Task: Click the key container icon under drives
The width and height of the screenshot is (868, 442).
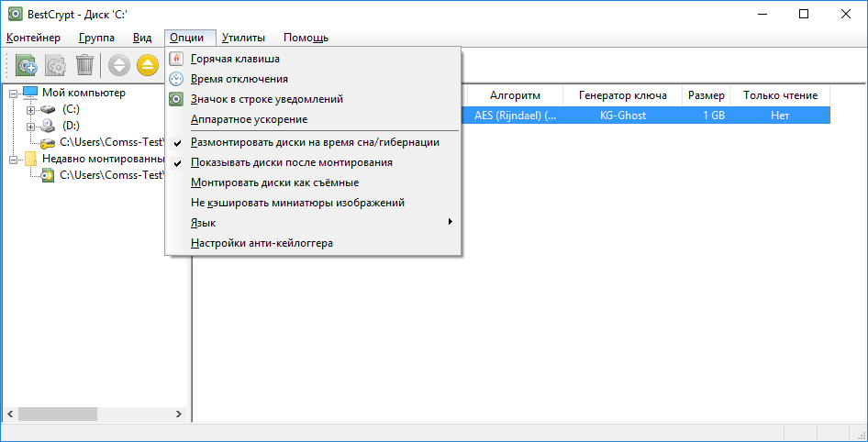Action: click(x=48, y=142)
